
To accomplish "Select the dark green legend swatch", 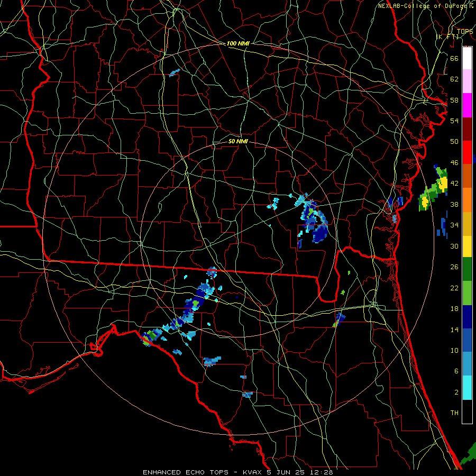I will (467, 269).
